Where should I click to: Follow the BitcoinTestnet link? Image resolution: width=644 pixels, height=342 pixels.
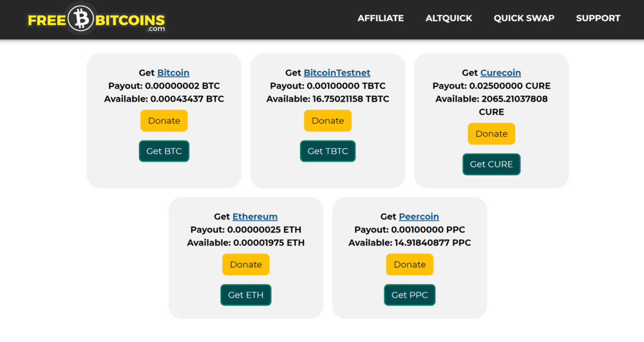coord(337,73)
